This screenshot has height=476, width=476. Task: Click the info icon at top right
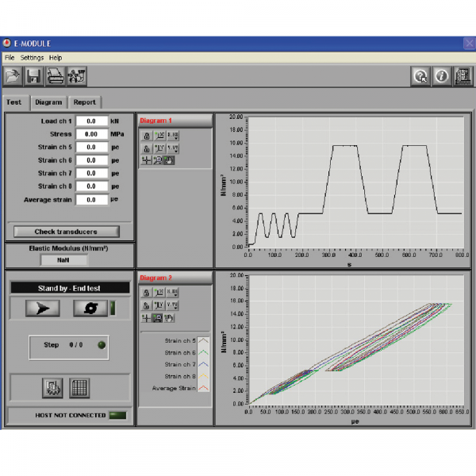(x=440, y=75)
